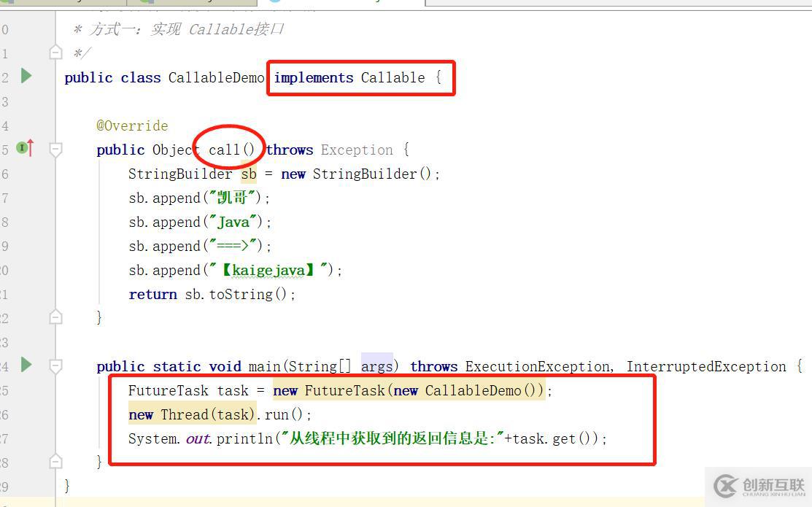The image size is (812, 507).
Task: Click the Callable interface name
Action: coord(393,77)
